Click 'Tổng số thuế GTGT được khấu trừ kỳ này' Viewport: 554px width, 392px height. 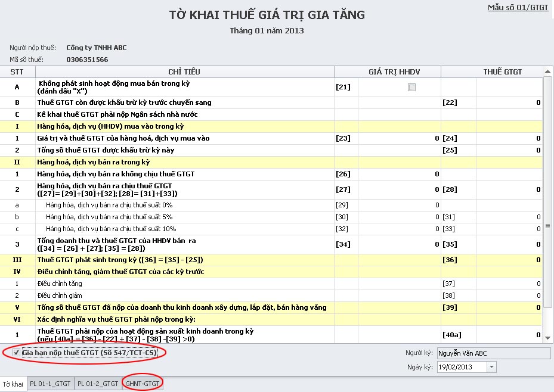click(106, 150)
